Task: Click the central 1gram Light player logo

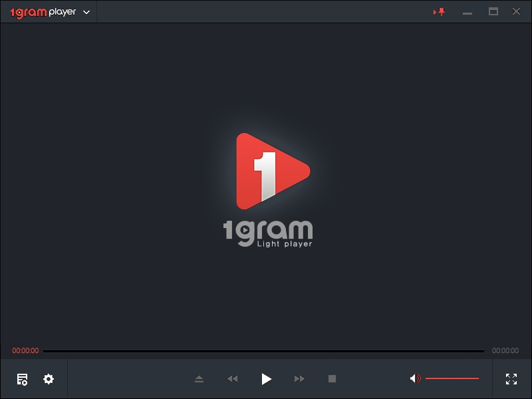Action: pyautogui.click(x=268, y=190)
